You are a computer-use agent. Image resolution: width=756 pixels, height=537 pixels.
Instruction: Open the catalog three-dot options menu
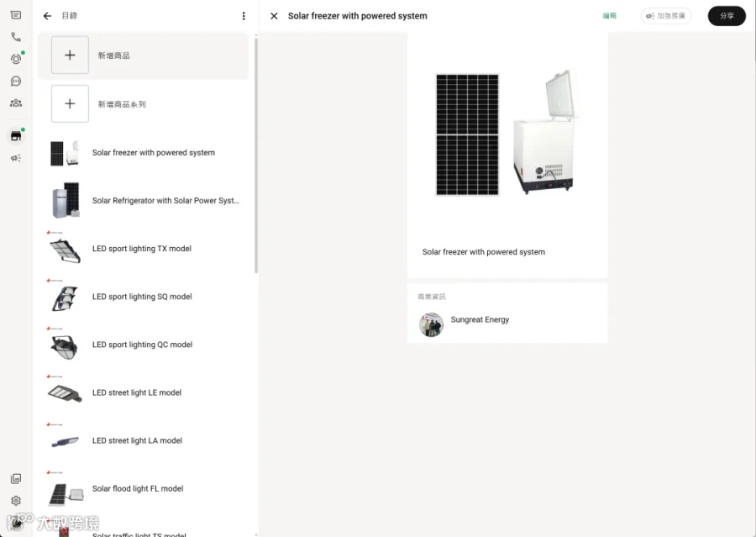tap(244, 16)
